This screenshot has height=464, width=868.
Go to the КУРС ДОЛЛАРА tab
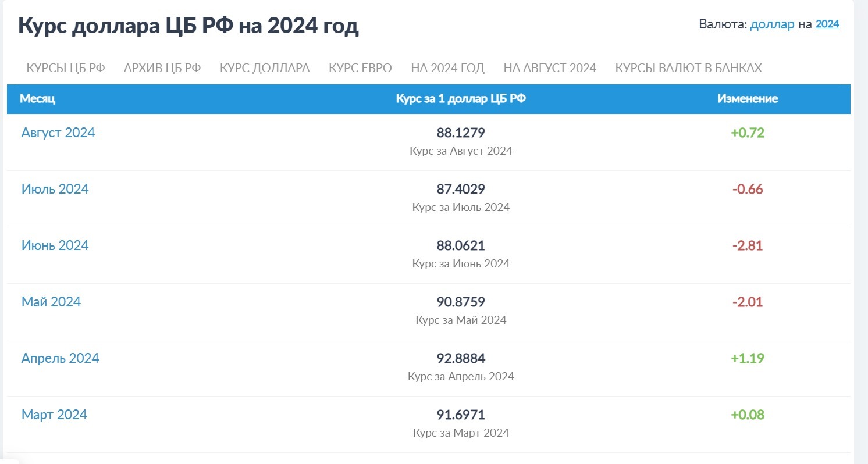[x=265, y=68]
